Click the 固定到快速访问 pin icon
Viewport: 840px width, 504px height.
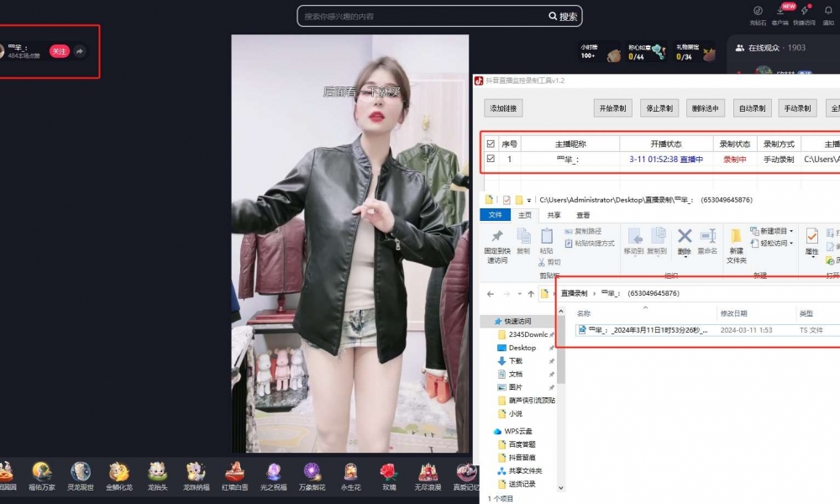[496, 239]
